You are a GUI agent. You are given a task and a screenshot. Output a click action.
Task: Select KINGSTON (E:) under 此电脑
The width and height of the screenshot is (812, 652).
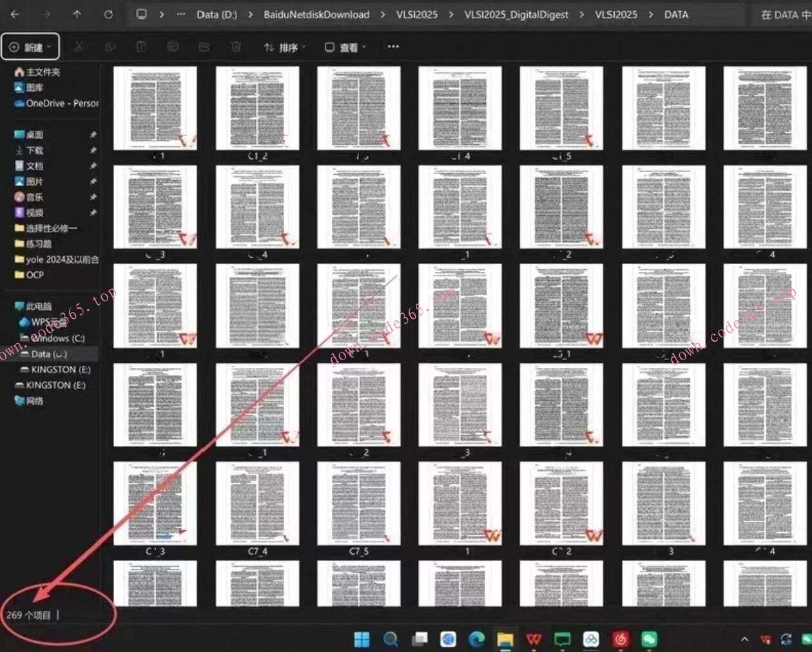(60, 369)
